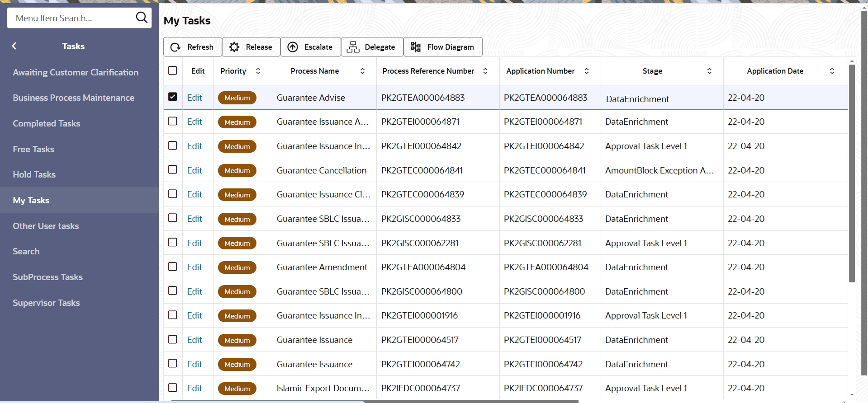The image size is (868, 403).
Task: Click application number PK2GTEA000064804
Action: (546, 267)
